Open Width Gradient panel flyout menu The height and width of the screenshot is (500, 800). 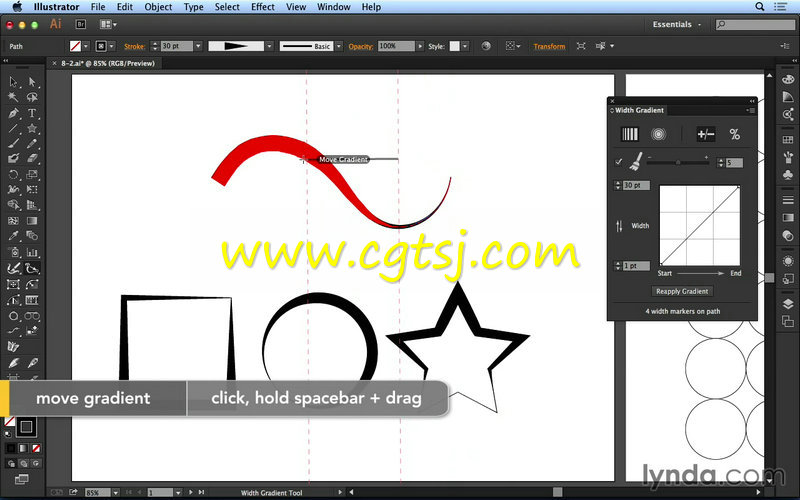pyautogui.click(x=750, y=110)
